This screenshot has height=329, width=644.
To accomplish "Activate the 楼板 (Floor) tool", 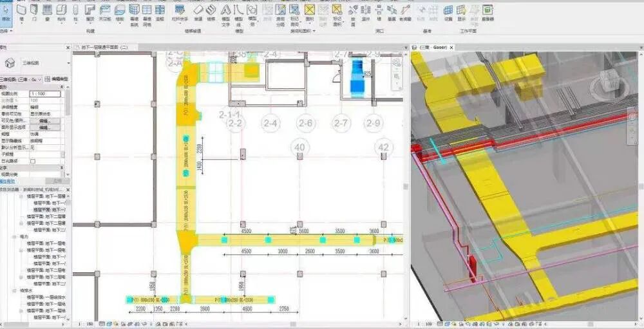I will pos(120,13).
